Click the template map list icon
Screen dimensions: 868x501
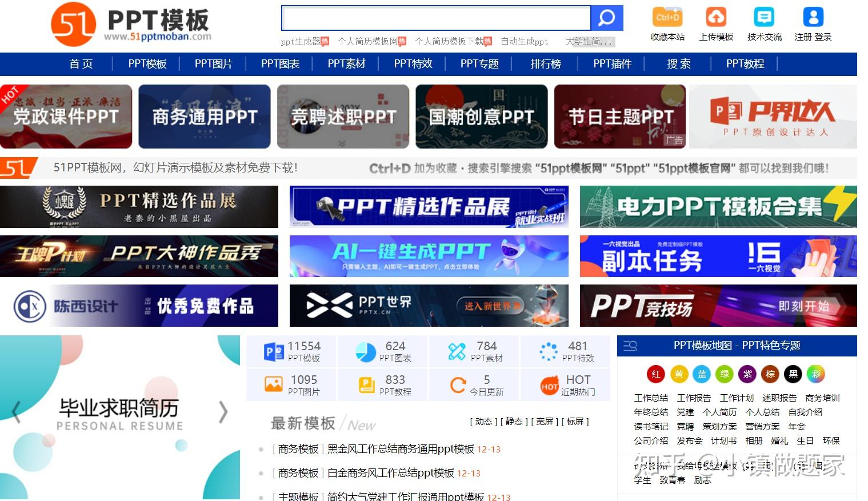tap(630, 346)
